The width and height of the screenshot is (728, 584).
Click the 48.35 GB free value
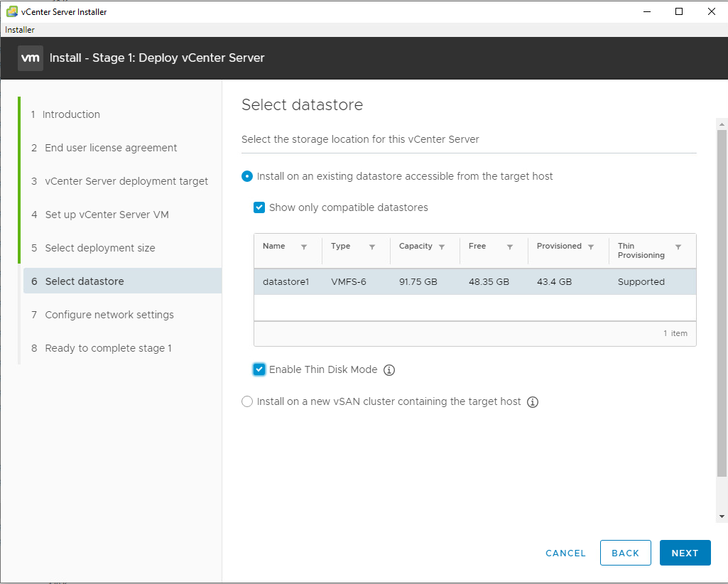[x=489, y=282]
